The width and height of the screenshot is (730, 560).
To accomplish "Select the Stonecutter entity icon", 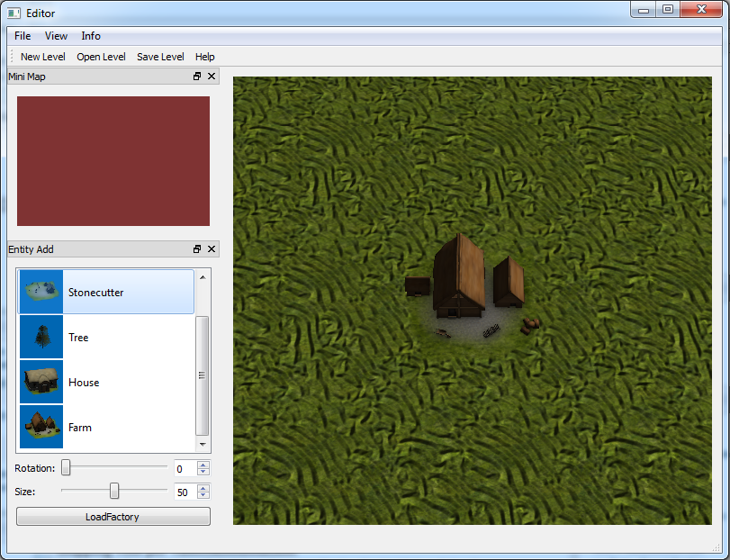I will tap(41, 292).
